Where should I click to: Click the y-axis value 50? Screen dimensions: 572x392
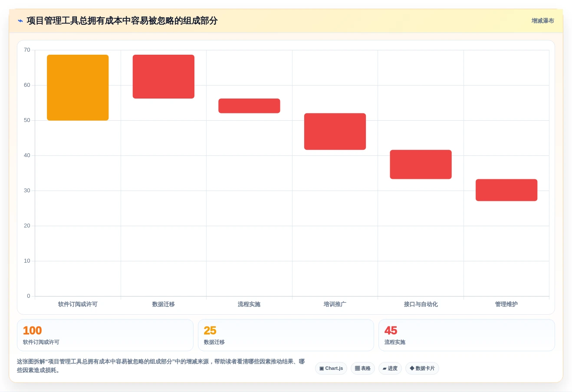(x=27, y=120)
